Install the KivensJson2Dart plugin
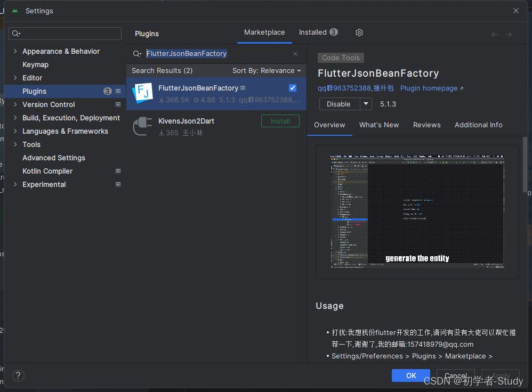Screen dimensions: 532x392 point(280,121)
